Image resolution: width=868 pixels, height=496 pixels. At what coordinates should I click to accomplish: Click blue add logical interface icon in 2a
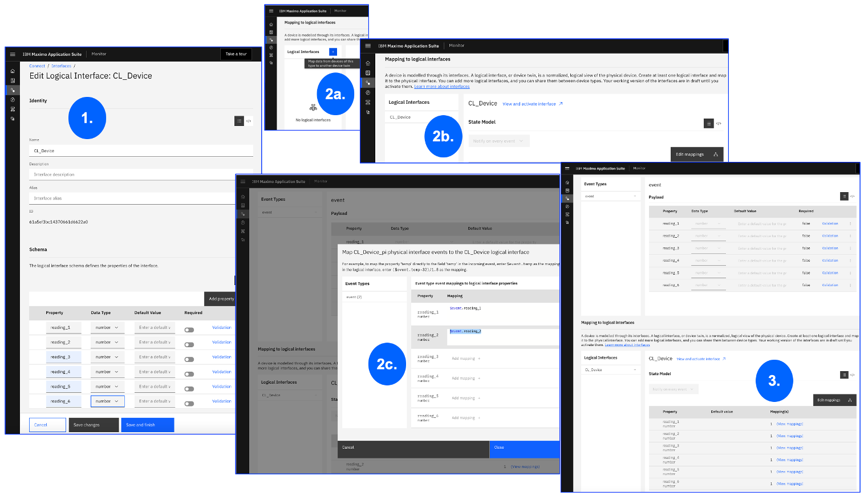pyautogui.click(x=333, y=52)
